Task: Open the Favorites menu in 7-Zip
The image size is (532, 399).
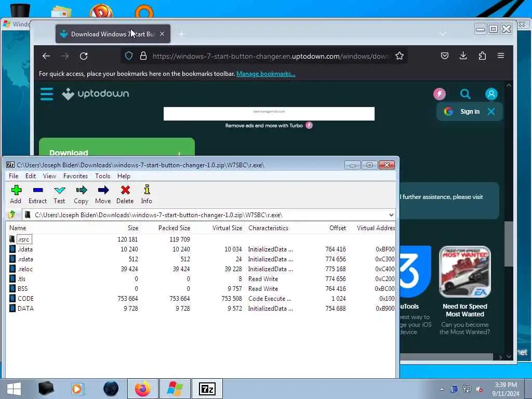Action: (x=76, y=176)
